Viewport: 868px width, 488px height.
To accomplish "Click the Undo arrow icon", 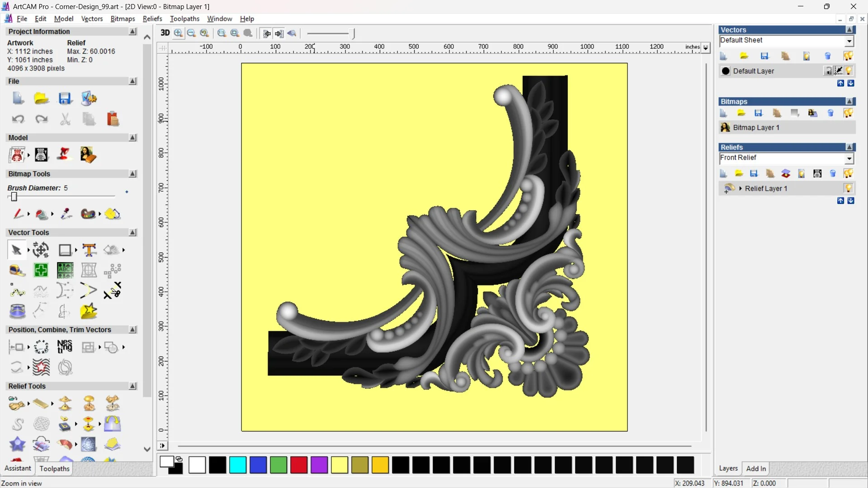I will click(18, 119).
